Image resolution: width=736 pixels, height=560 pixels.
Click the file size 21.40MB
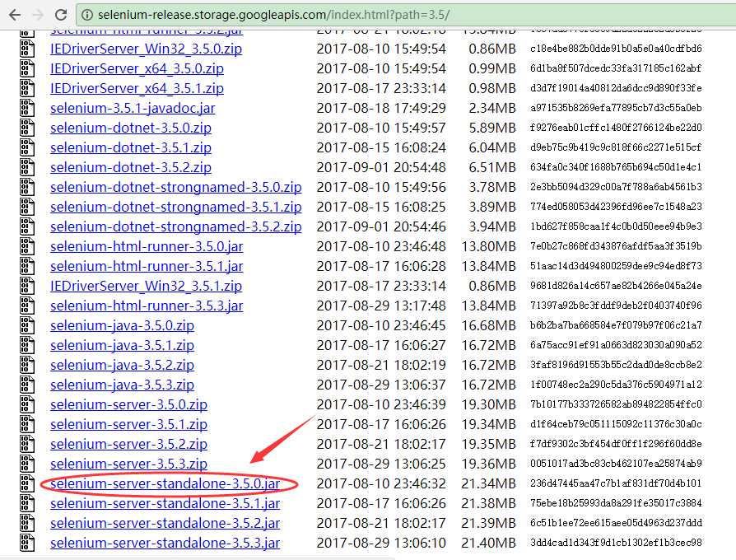489,543
